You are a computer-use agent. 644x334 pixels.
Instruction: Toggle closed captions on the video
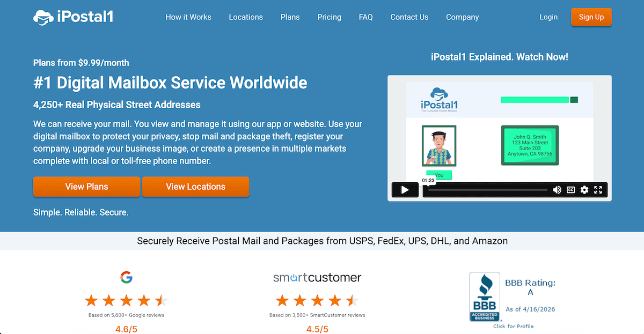point(571,190)
